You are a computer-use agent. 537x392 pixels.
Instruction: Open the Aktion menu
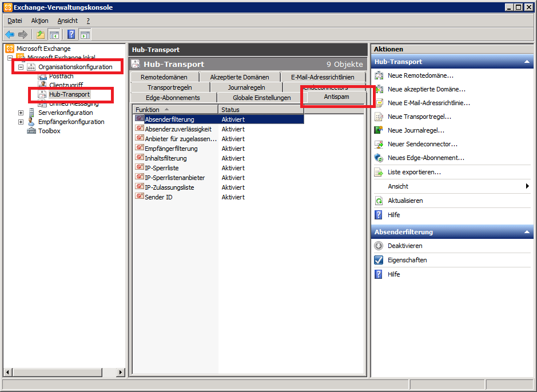pos(39,21)
